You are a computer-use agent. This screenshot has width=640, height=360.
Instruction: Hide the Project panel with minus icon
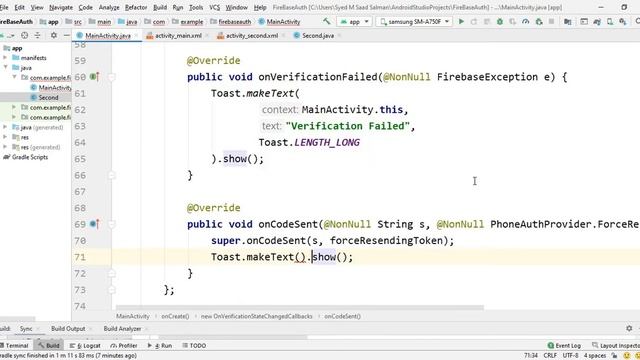(66, 36)
